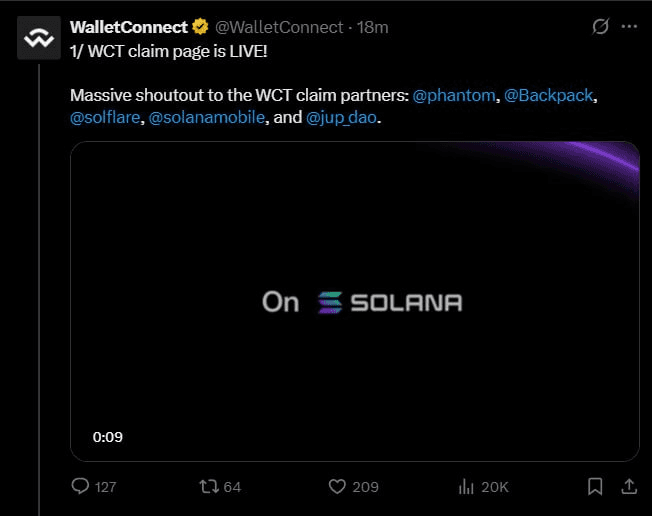Click the 0:09 video duration label
Viewport: 652px width, 516px height.
(108, 437)
